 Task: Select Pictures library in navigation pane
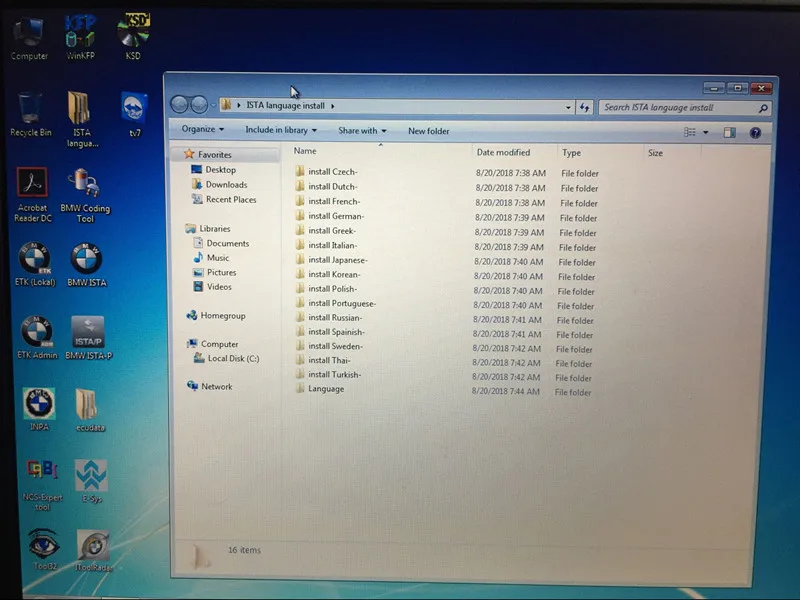221,272
